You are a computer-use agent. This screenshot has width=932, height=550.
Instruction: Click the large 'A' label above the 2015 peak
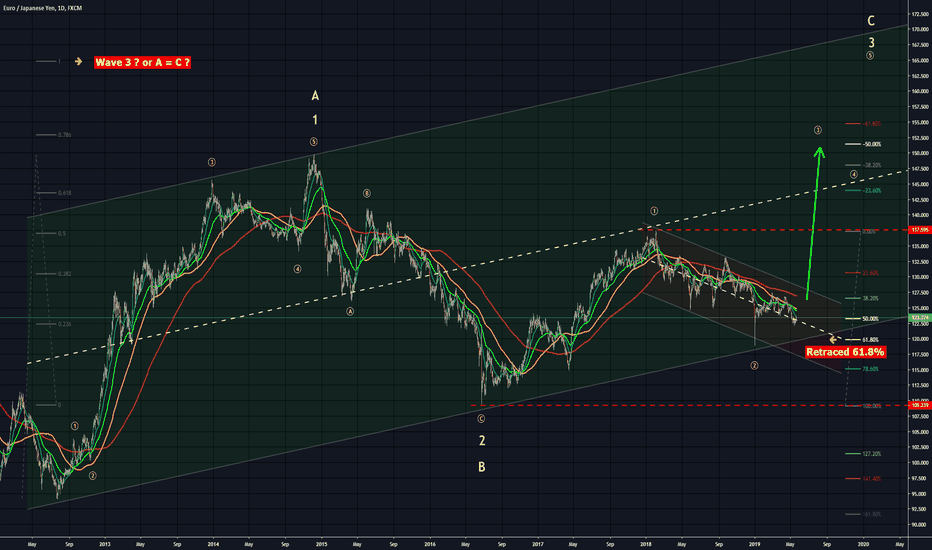[315, 96]
